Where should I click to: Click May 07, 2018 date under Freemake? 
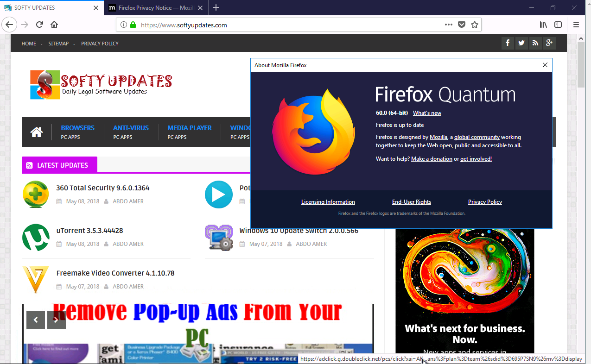83,287
